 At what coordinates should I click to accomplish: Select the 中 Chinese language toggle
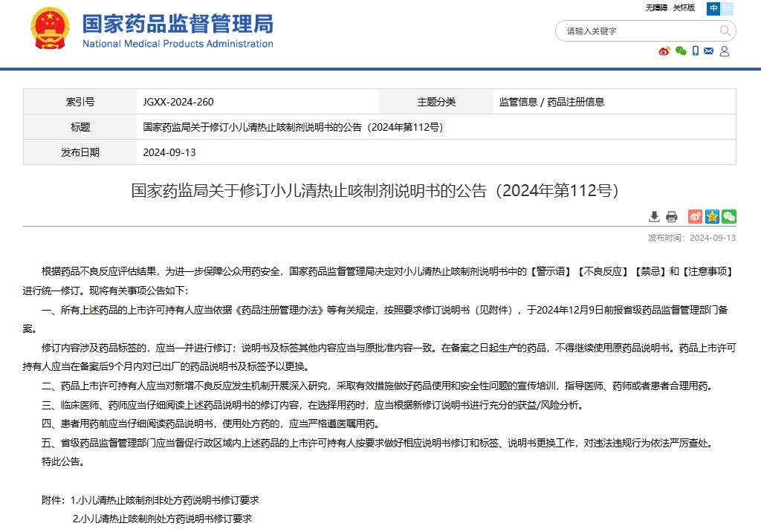(x=713, y=8)
